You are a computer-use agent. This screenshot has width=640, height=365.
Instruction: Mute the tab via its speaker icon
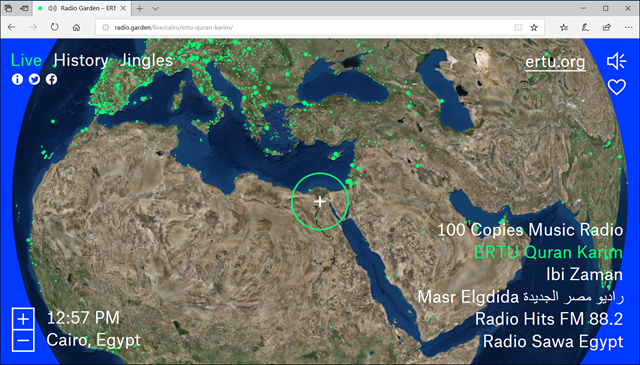click(x=52, y=8)
